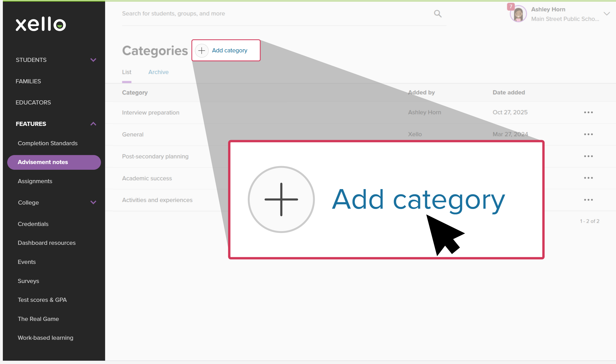
Task: Click the plus icon beside Add category
Action: [202, 51]
